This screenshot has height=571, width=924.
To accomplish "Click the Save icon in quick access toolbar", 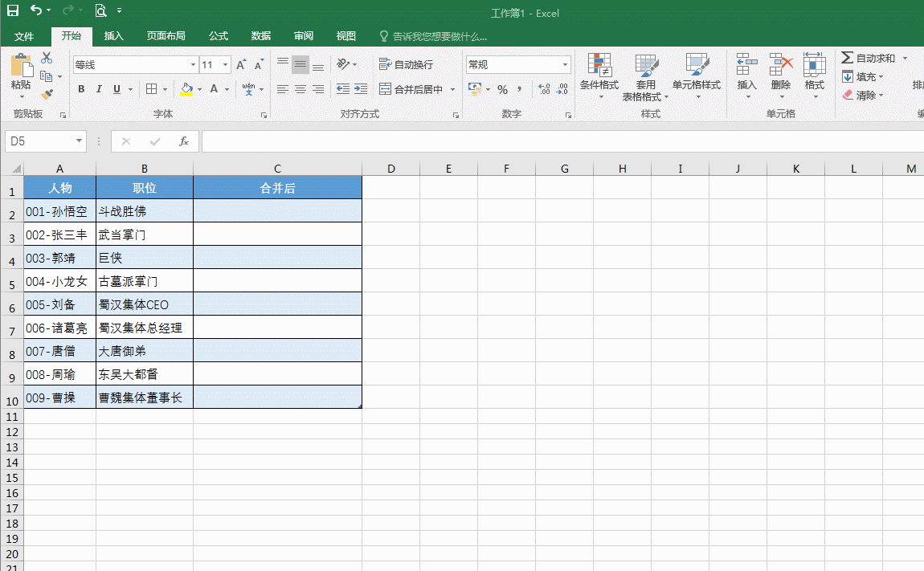I will [x=12, y=10].
